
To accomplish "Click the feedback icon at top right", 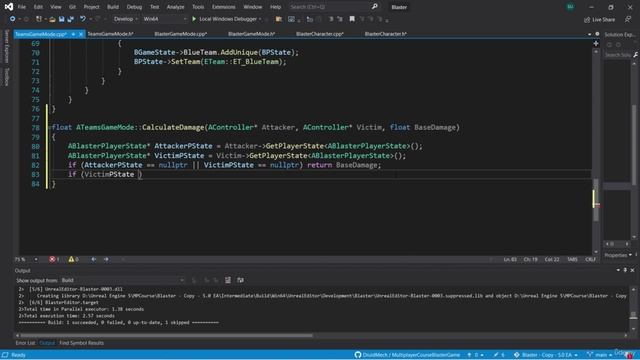I will tap(628, 19).
